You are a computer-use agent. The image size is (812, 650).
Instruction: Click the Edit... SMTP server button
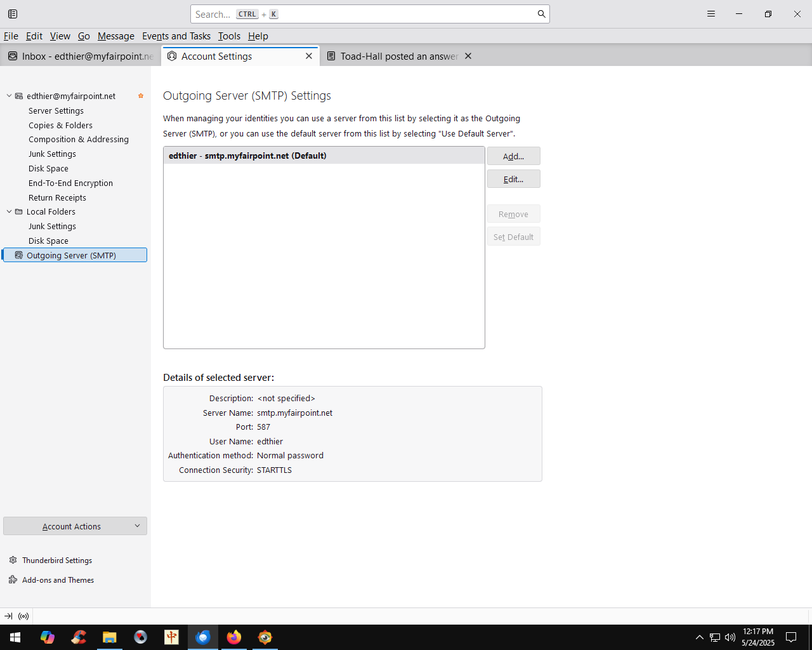click(514, 179)
